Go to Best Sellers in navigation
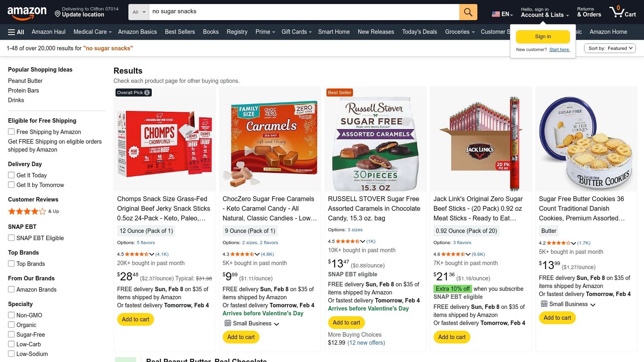 coord(180,32)
